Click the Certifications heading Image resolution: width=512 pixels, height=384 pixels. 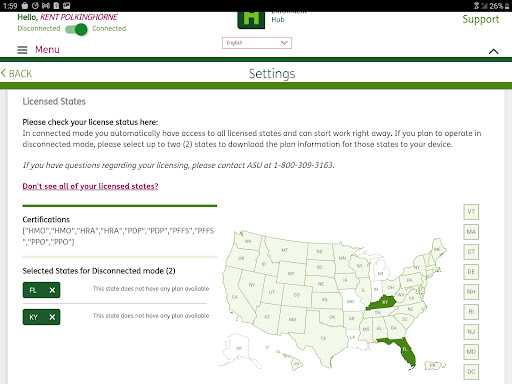[x=46, y=219]
